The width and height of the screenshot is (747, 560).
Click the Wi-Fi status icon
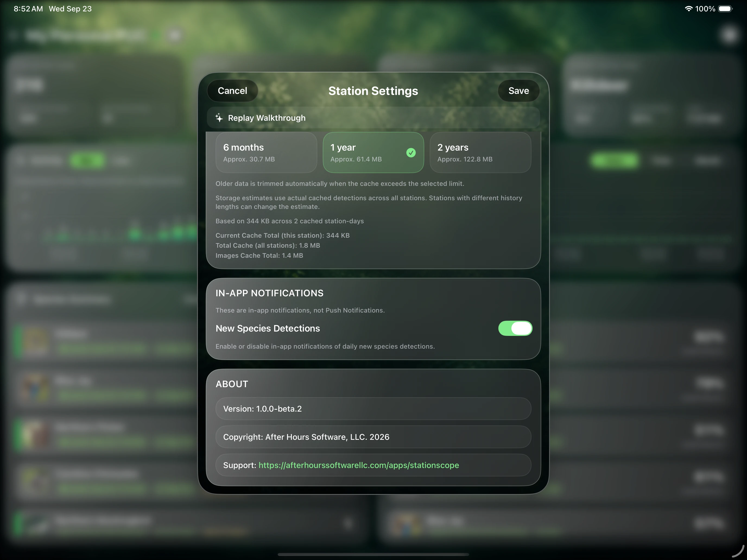(689, 9)
